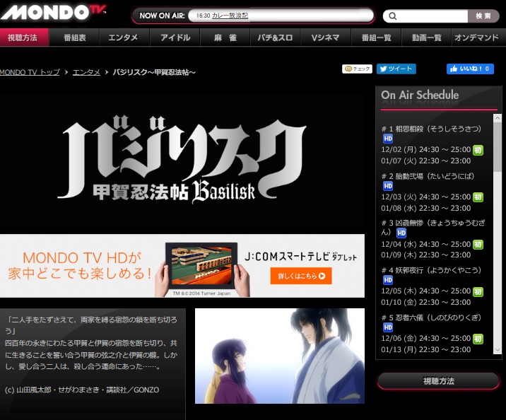Click the MONDO TV logo
Viewport: 506px width, 420px height.
[53, 12]
